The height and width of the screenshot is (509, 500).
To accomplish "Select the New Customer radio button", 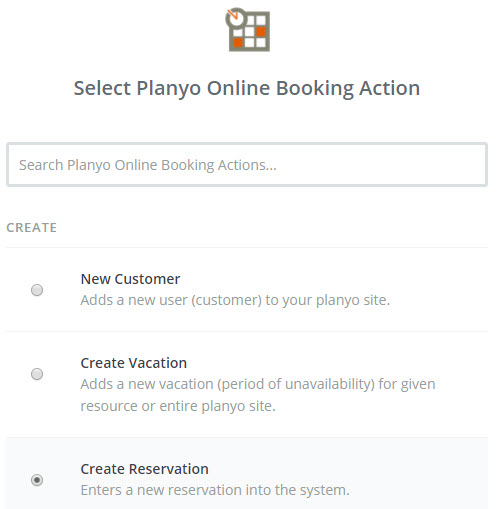I will click(x=37, y=290).
